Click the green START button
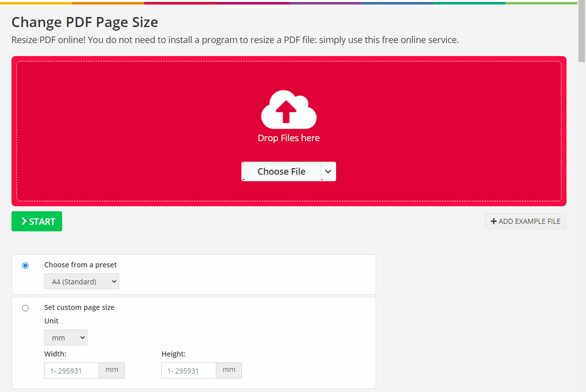Viewport: 586px width, 392px height. coord(37,222)
